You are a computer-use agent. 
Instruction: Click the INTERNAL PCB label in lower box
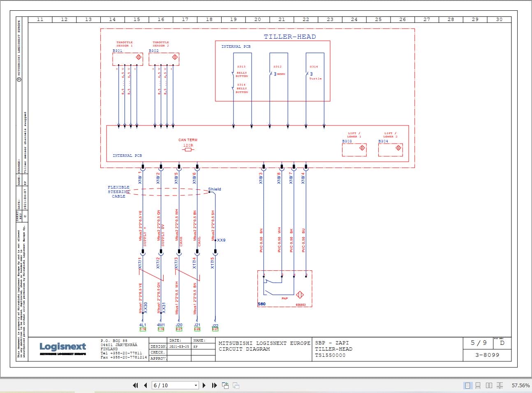(127, 156)
